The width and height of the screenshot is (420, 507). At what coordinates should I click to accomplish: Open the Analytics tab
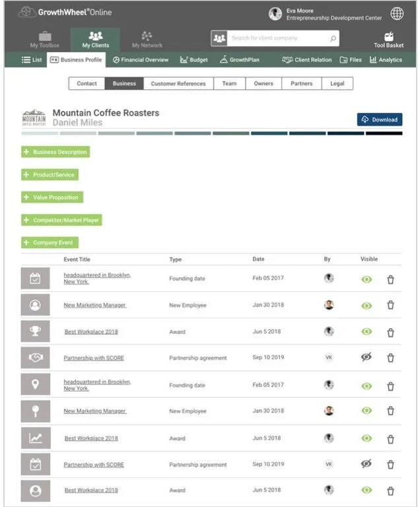click(x=386, y=60)
